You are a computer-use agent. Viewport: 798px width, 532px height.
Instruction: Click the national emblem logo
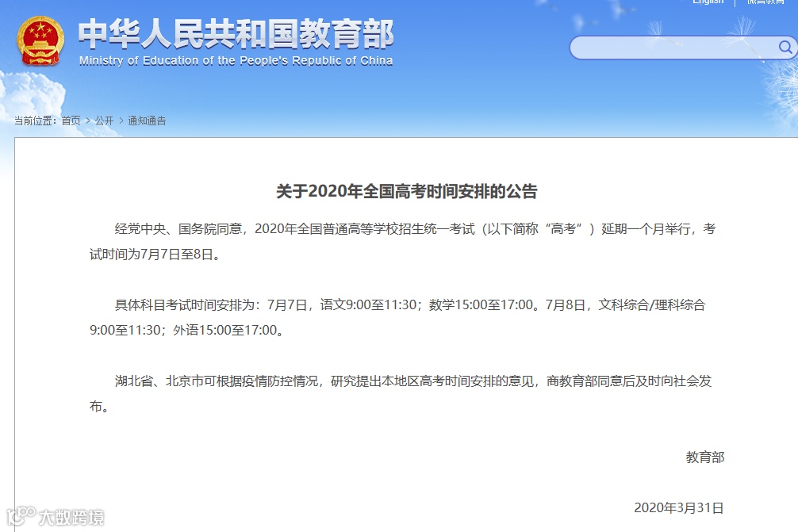tap(40, 40)
